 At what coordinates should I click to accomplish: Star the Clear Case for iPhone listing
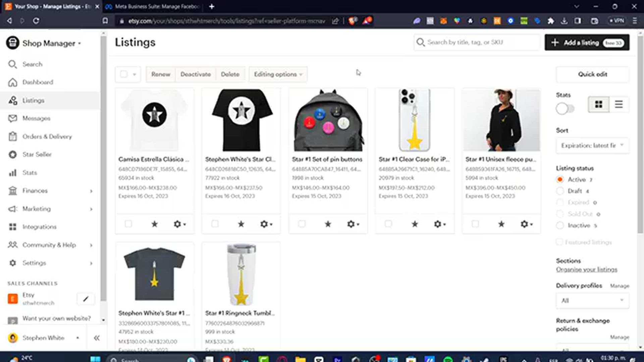[415, 224]
